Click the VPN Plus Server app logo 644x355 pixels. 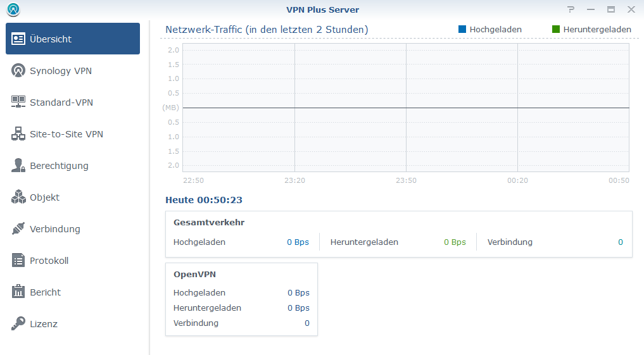point(13,9)
